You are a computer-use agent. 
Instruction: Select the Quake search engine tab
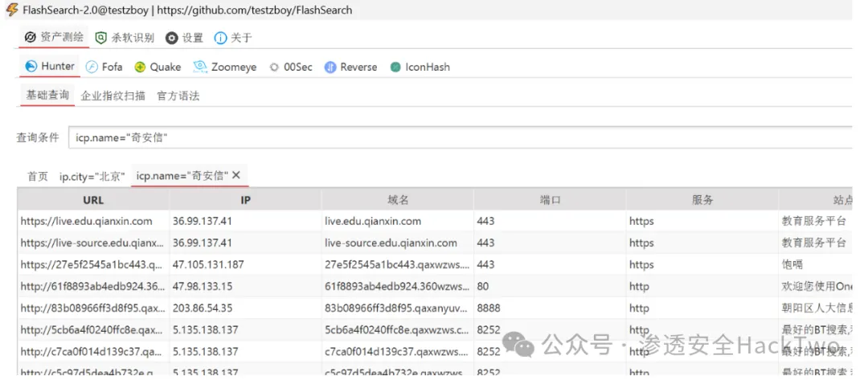[158, 67]
